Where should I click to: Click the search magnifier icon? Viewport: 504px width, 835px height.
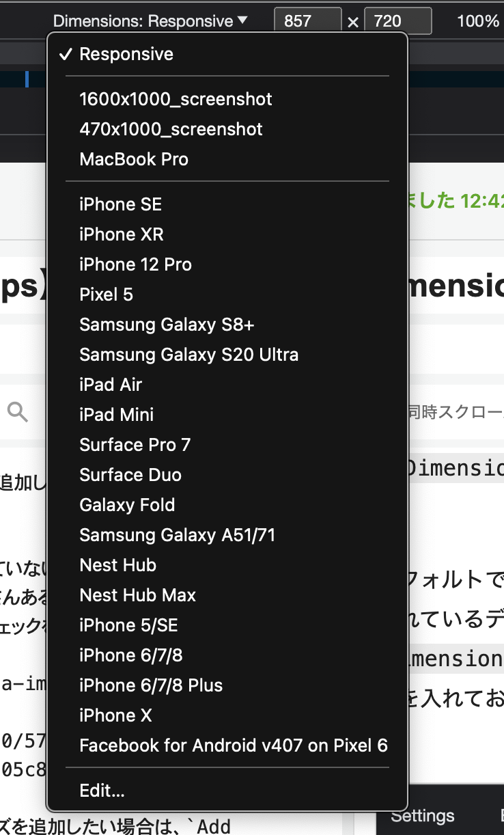(x=18, y=411)
